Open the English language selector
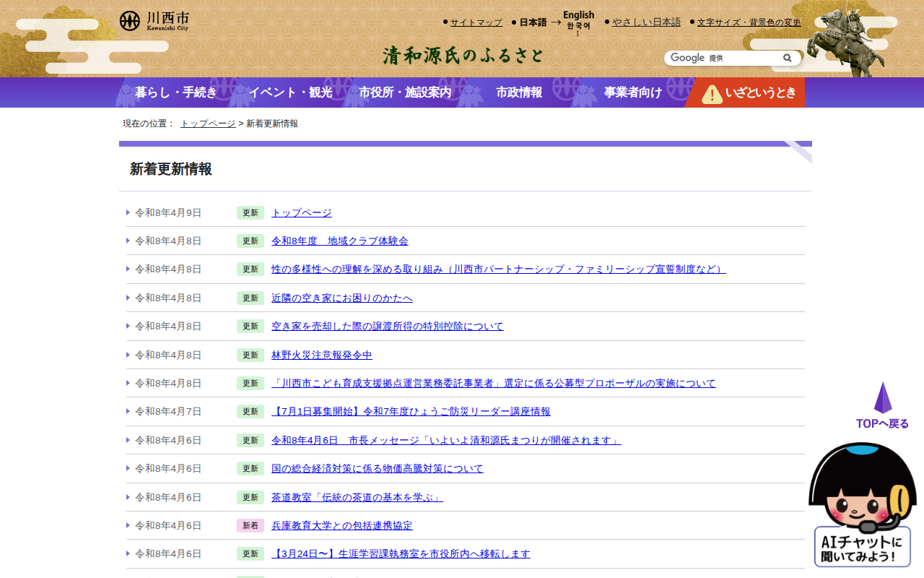Screen dimensions: 924x578 [x=578, y=15]
